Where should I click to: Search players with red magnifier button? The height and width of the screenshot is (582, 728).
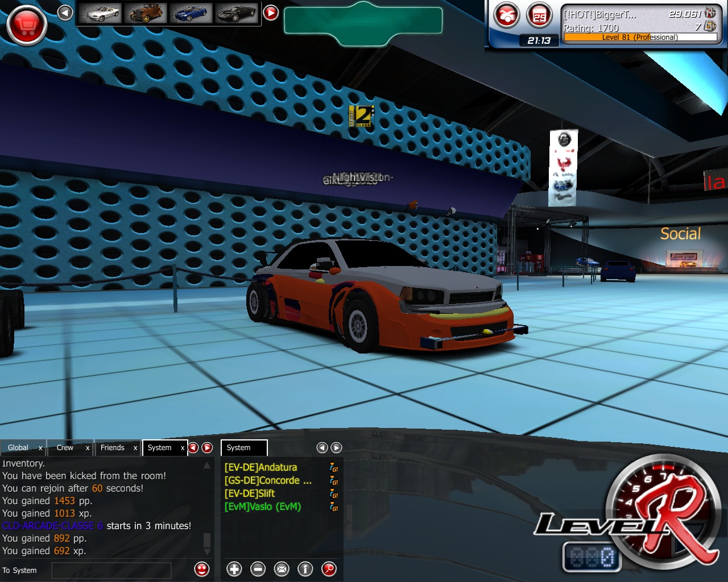pyautogui.click(x=329, y=569)
